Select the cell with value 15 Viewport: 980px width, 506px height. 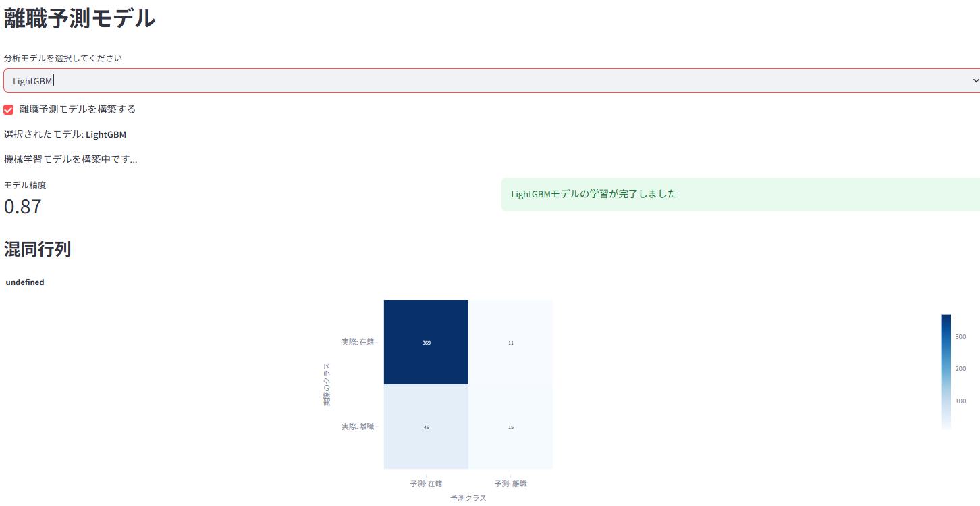pos(511,426)
